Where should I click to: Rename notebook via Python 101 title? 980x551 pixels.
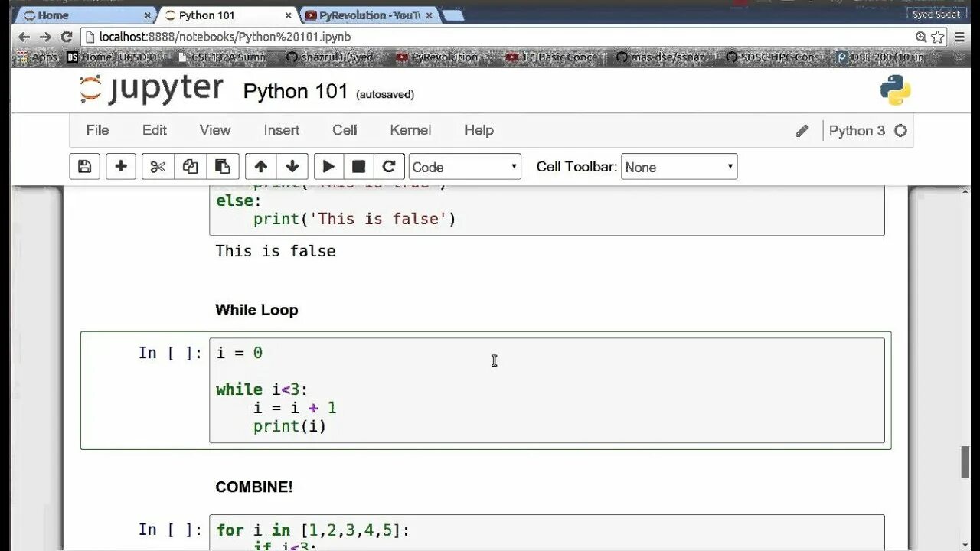[296, 91]
